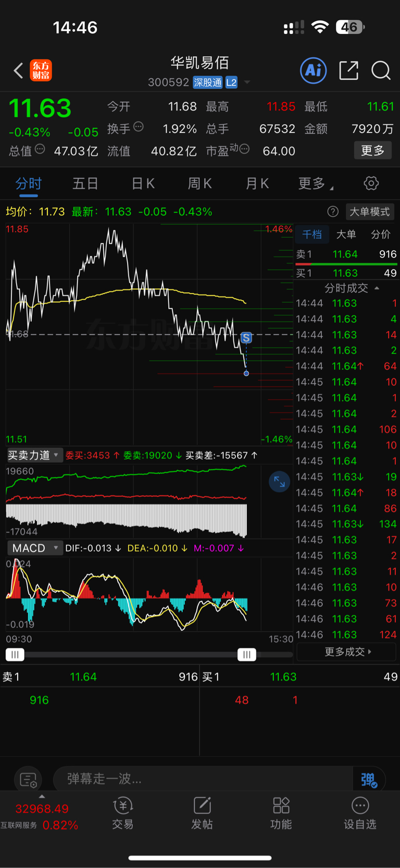Tap the 14:46 11.63 124 trade row
Viewport: 400px width, 868px height.
point(346,634)
